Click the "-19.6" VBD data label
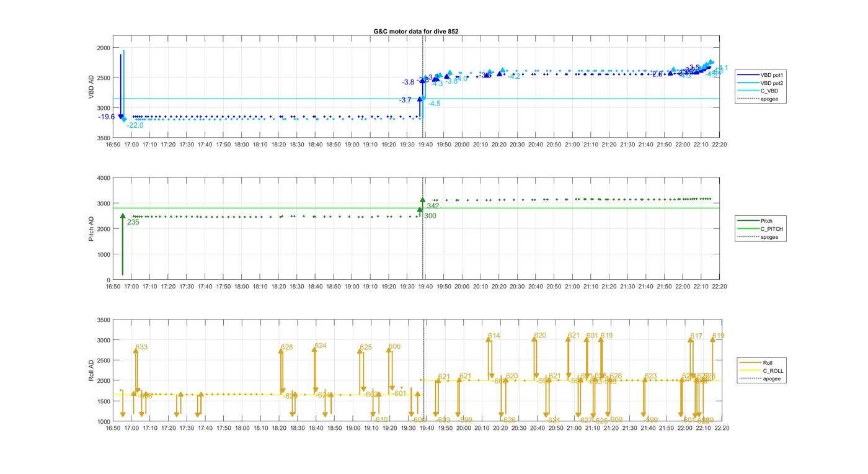This screenshot has height=474, width=868. point(106,117)
